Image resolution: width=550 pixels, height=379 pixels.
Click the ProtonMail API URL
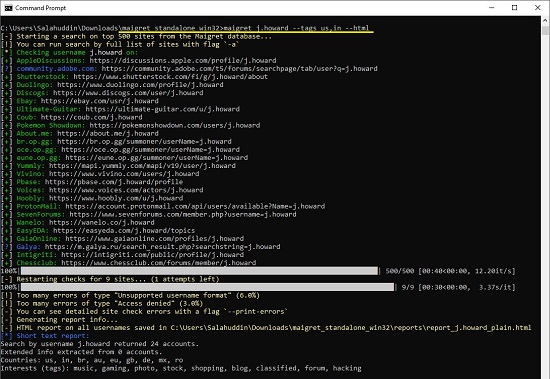(195, 206)
